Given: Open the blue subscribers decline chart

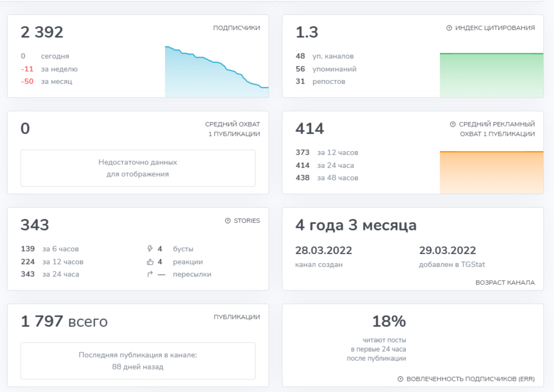Looking at the screenshot, I should (x=217, y=71).
